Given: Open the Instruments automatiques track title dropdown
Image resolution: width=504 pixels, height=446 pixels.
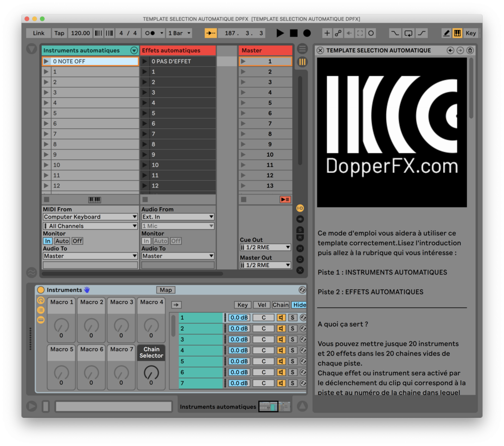Looking at the screenshot, I should point(134,51).
